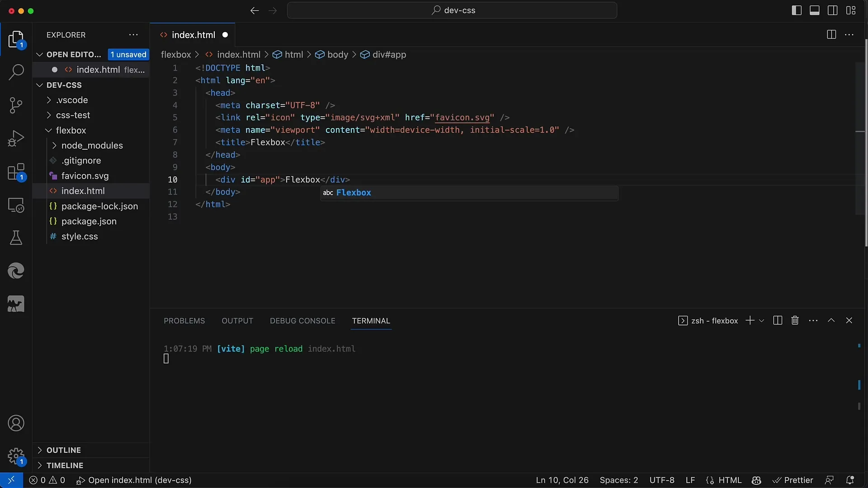Toggle the primary side bar
The height and width of the screenshot is (488, 868).
click(x=797, y=10)
